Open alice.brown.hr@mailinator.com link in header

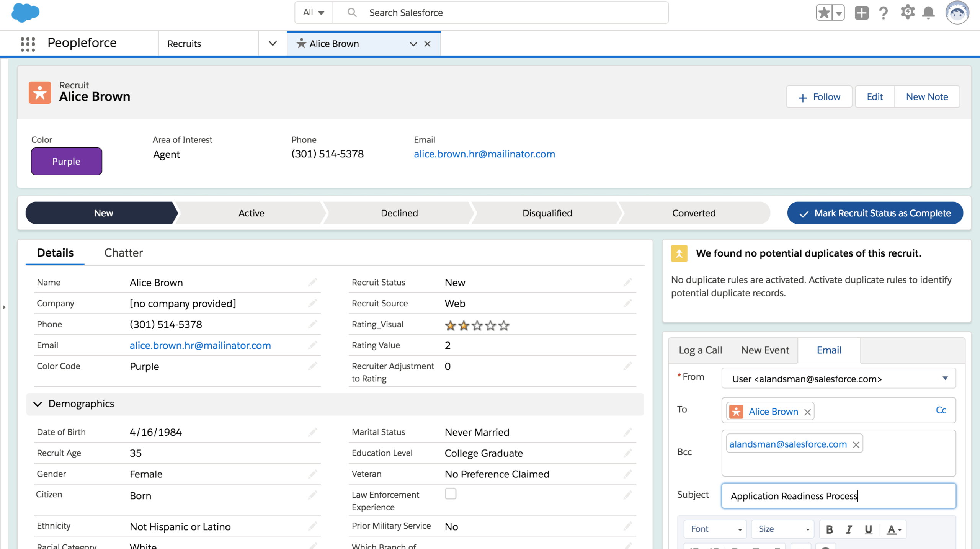coord(484,154)
